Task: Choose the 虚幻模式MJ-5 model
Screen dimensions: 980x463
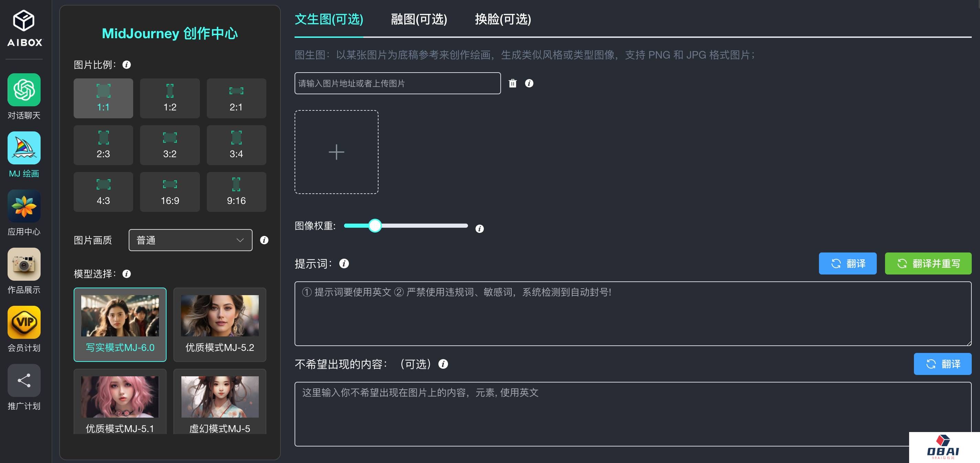Action: (x=220, y=402)
